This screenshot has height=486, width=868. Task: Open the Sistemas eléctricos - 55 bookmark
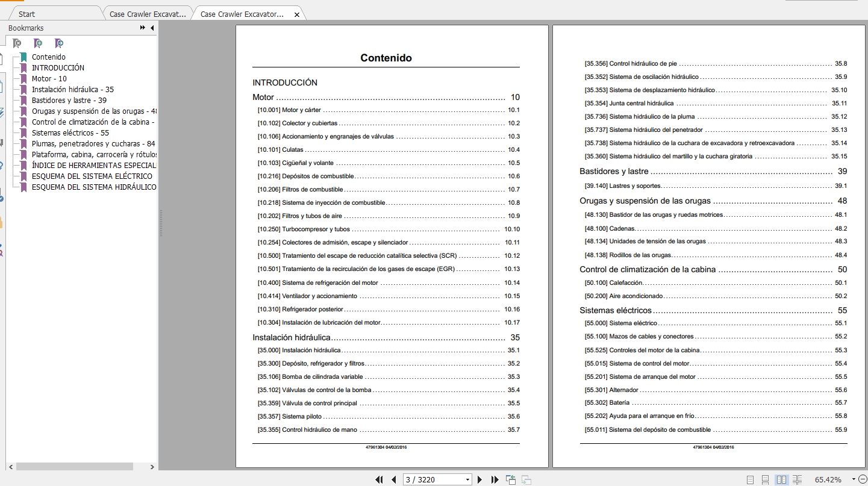70,133
